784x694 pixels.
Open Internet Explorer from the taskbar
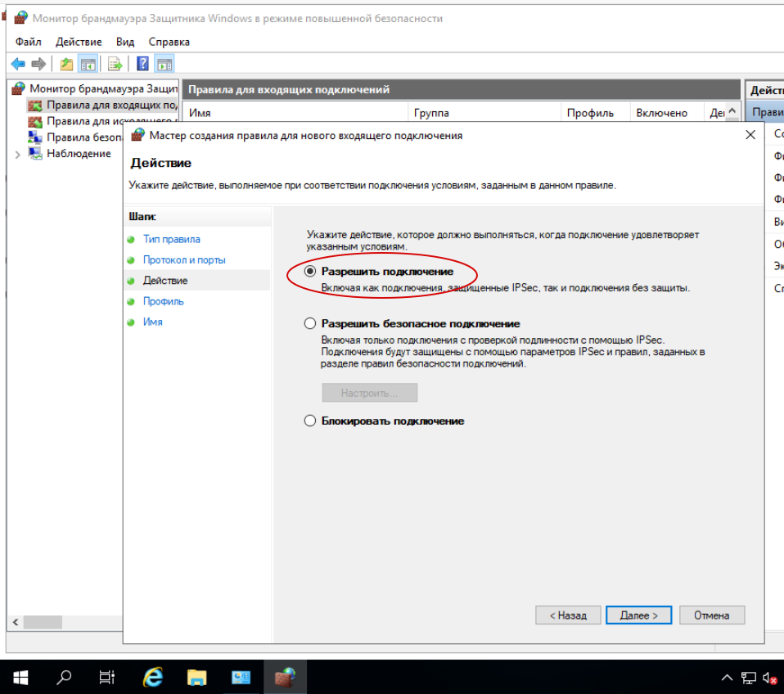[x=152, y=677]
